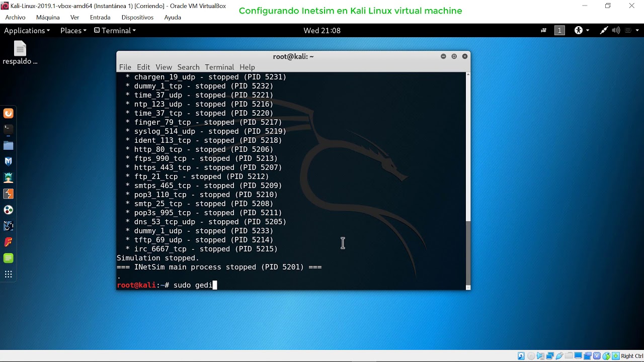
Task: Open the terminal Search menu
Action: pyautogui.click(x=188, y=67)
